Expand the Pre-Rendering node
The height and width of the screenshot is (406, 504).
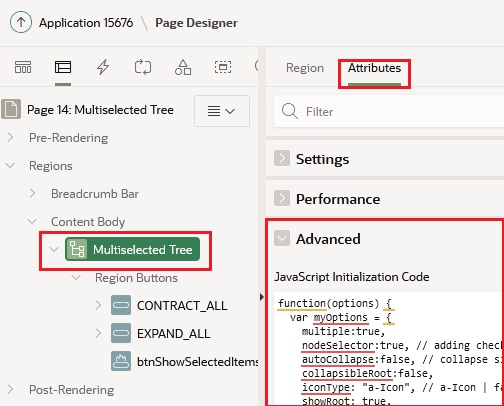click(11, 137)
